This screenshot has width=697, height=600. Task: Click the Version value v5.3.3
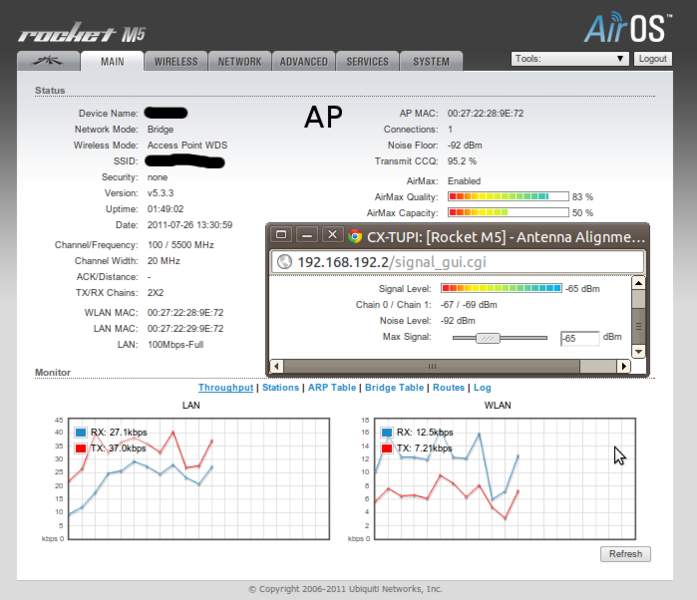coord(160,193)
